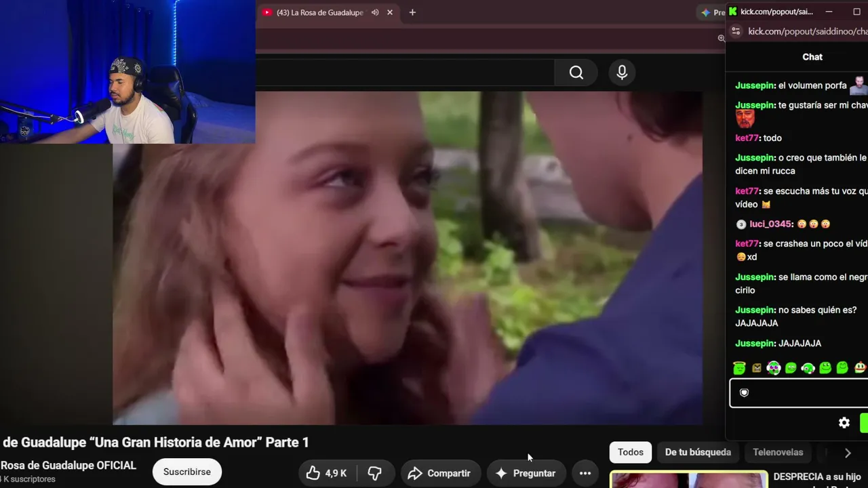Click the chat message 'JAJAJAJA' by Jussepin

coord(800,344)
